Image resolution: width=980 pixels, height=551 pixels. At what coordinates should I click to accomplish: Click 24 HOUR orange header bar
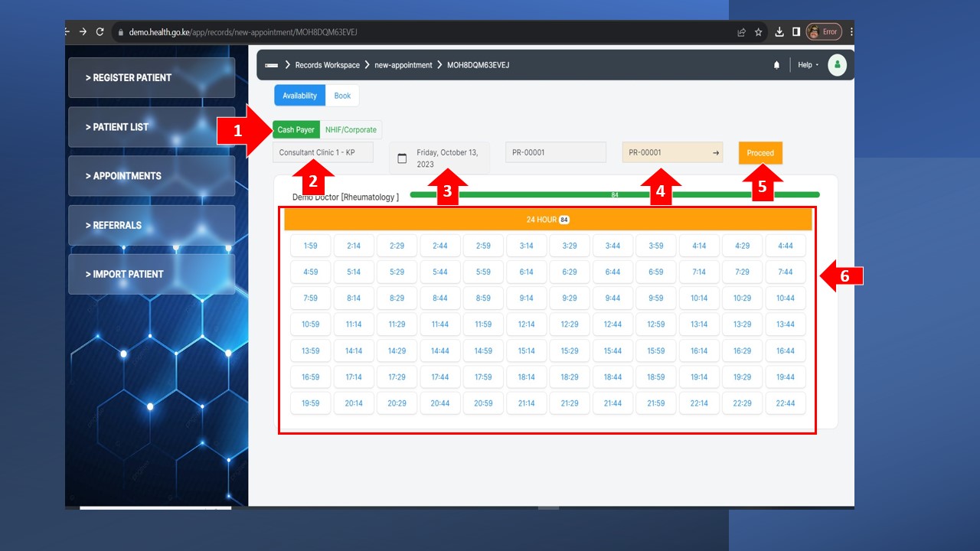[547, 220]
